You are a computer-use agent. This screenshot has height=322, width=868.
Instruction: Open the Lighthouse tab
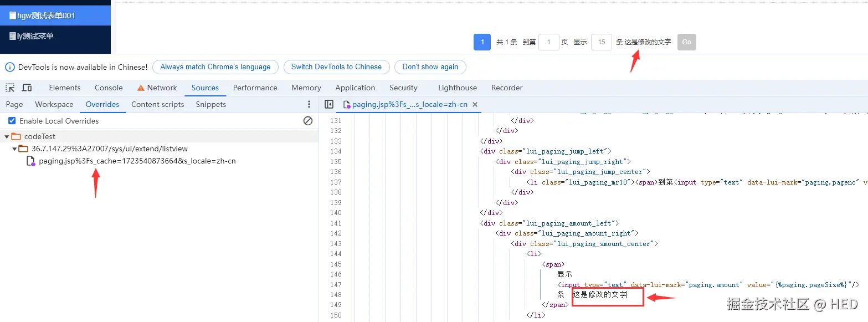(458, 88)
